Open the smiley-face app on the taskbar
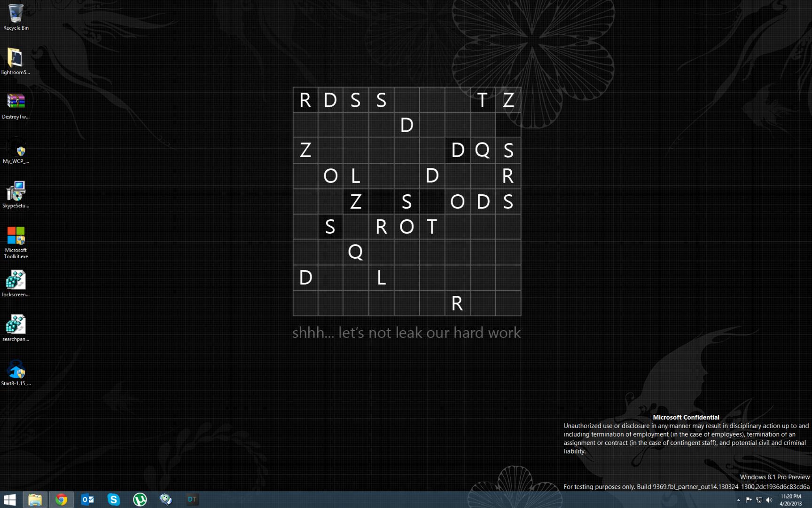This screenshot has height=508, width=812. 165,500
